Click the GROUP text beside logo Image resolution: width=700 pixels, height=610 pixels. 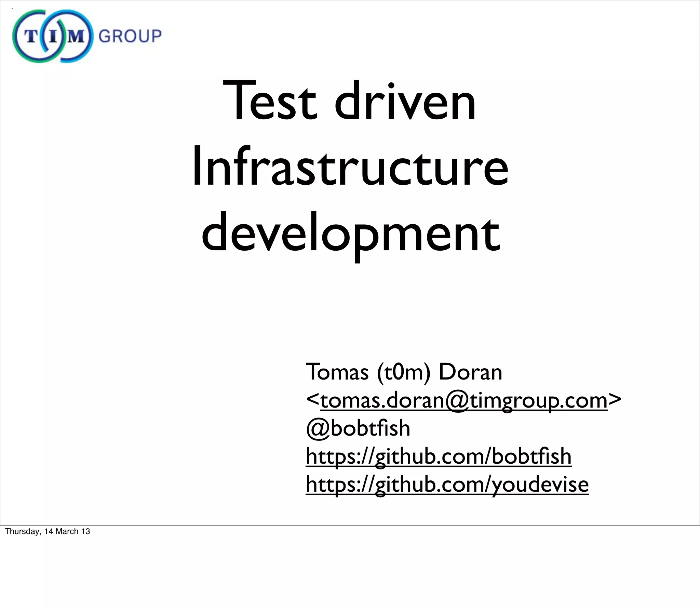click(x=130, y=36)
